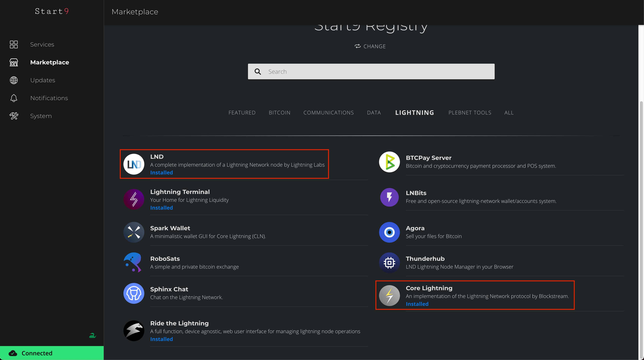This screenshot has width=644, height=360.
Task: Click the CHANGE registry button
Action: [x=370, y=46]
